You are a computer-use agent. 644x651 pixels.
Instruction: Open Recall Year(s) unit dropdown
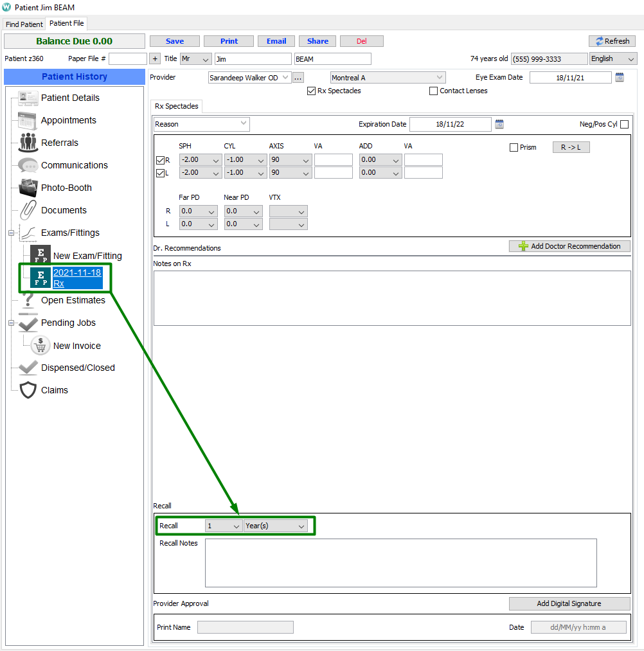click(x=276, y=526)
